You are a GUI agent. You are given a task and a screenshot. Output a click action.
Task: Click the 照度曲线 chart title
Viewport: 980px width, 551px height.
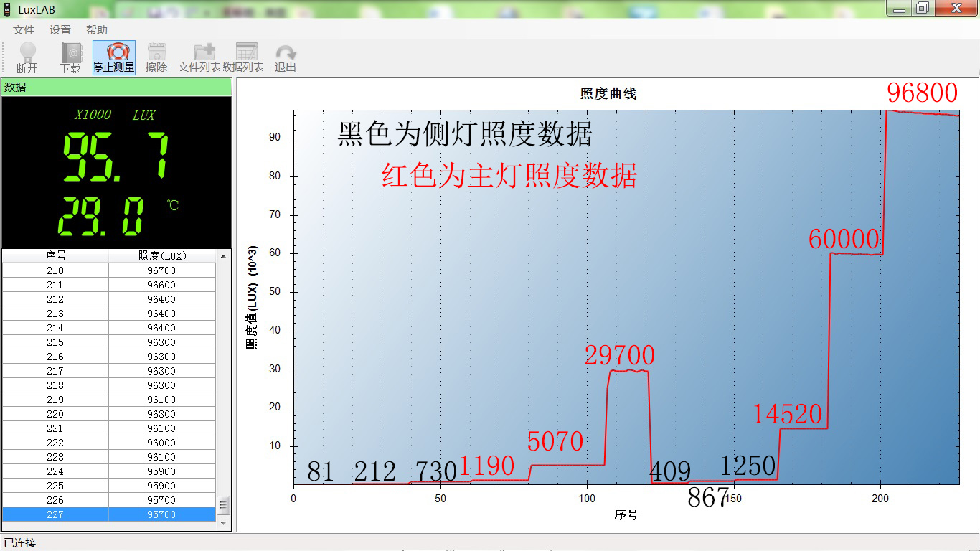tap(608, 93)
